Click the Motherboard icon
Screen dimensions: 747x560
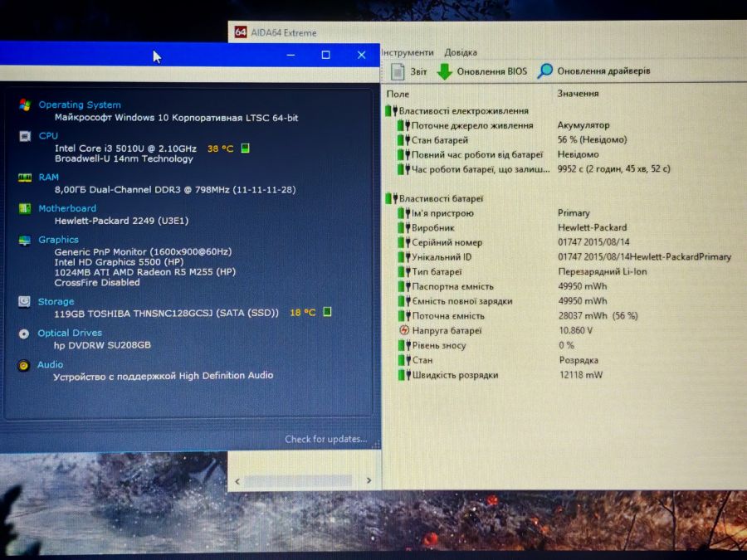[24, 208]
